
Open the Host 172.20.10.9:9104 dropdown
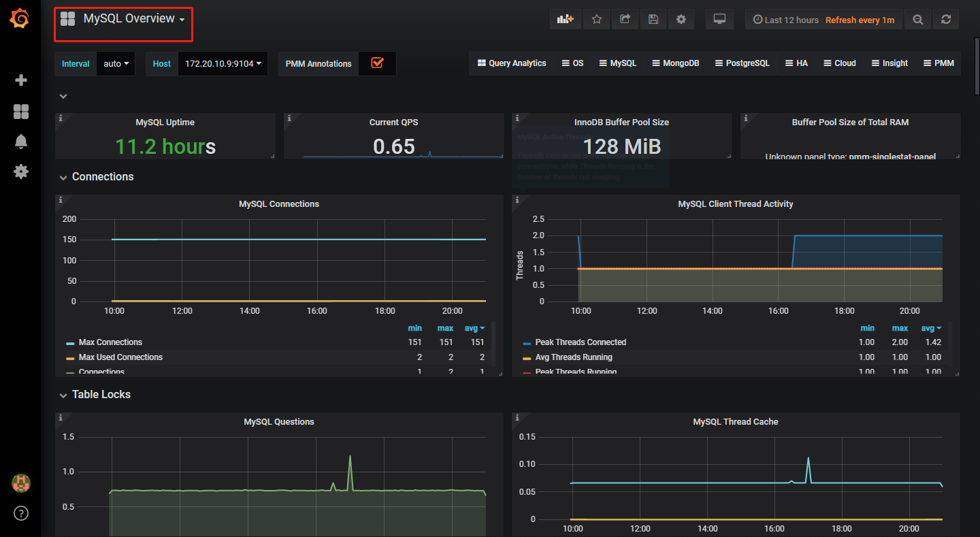click(223, 64)
